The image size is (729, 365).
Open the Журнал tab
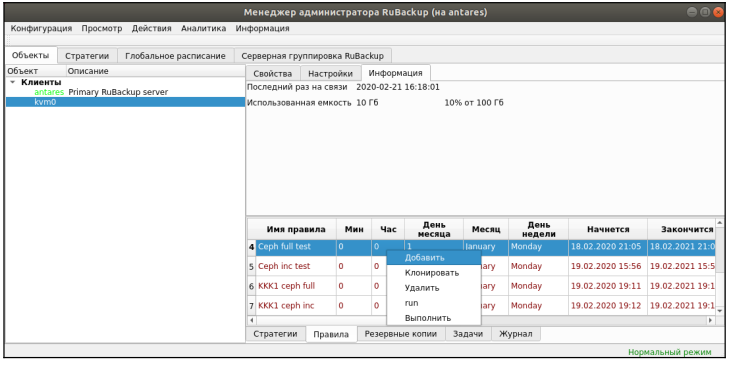point(516,334)
